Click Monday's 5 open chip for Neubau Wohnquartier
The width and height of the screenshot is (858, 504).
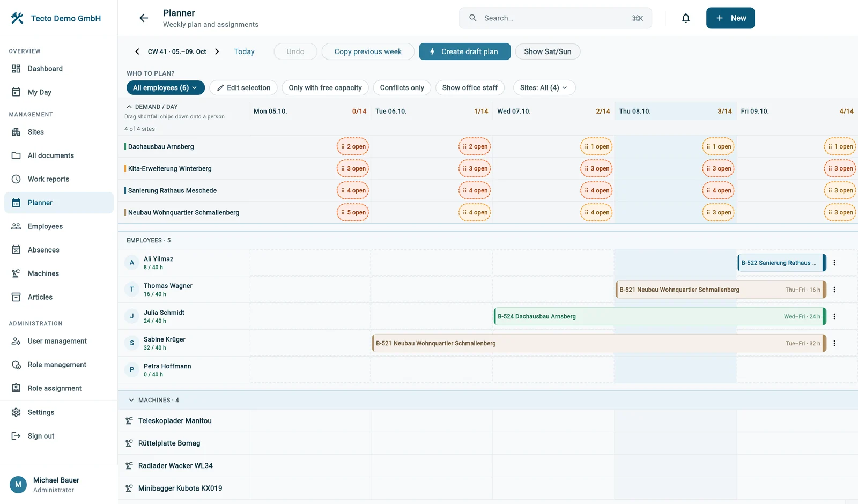click(353, 212)
